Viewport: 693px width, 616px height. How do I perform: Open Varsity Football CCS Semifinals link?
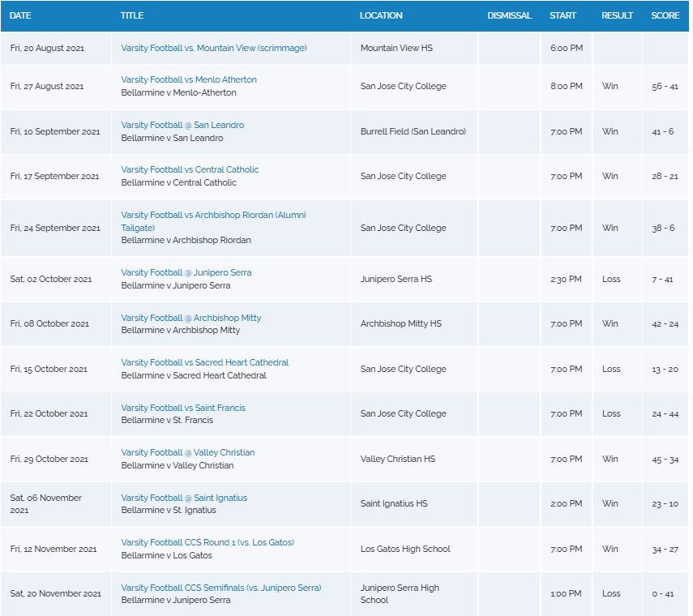tap(221, 588)
